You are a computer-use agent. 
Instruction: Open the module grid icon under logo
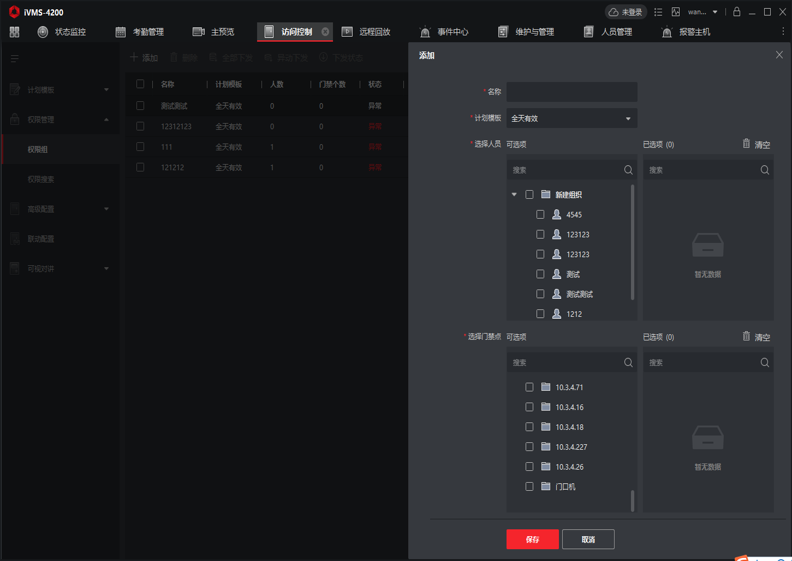14,32
